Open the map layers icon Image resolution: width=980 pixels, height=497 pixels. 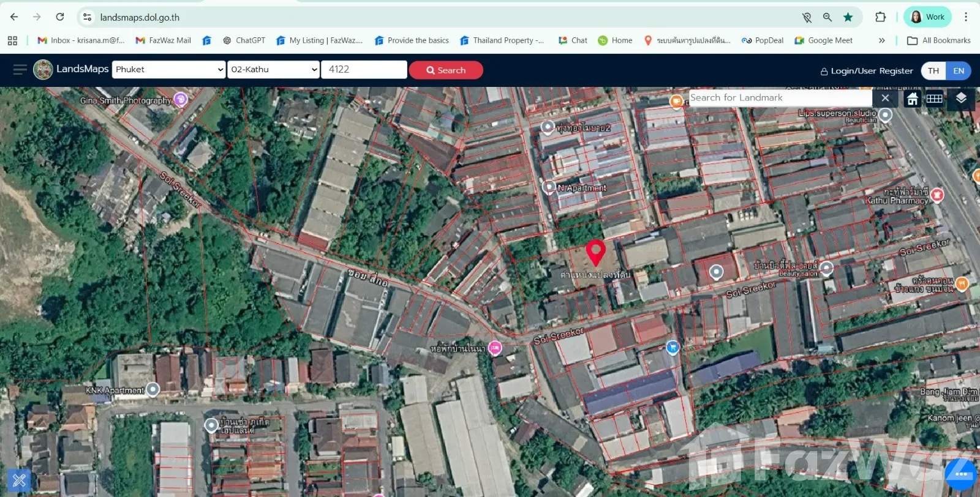coord(960,99)
